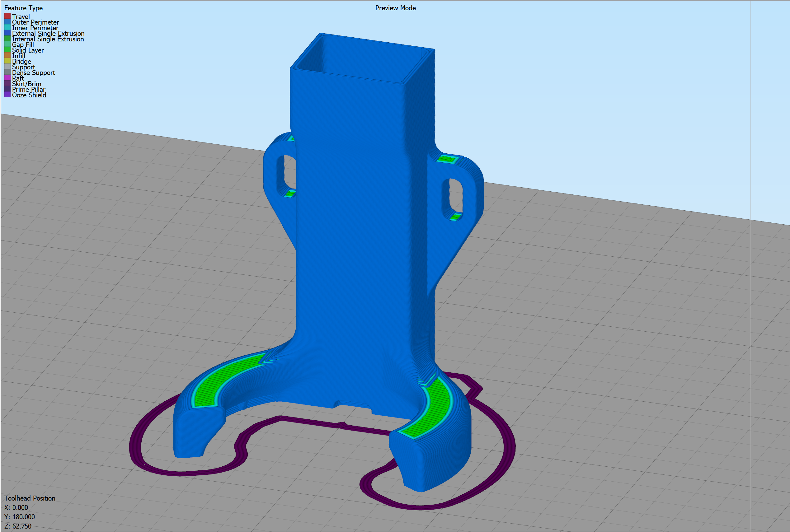Click the 'Raft' legend label

point(18,78)
